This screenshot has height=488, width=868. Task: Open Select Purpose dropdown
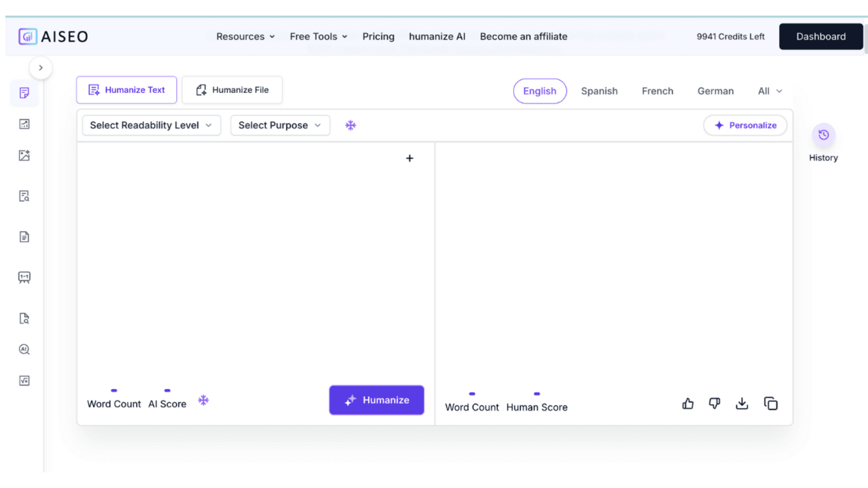[x=280, y=125]
